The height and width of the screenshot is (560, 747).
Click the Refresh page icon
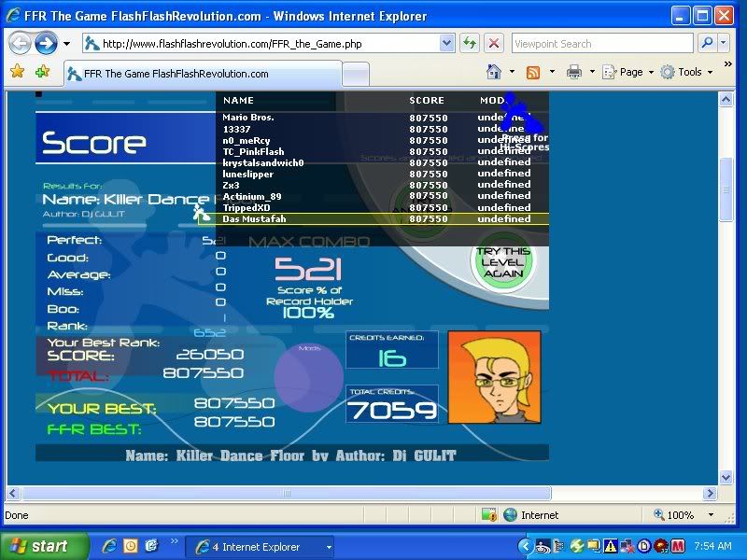point(469,43)
